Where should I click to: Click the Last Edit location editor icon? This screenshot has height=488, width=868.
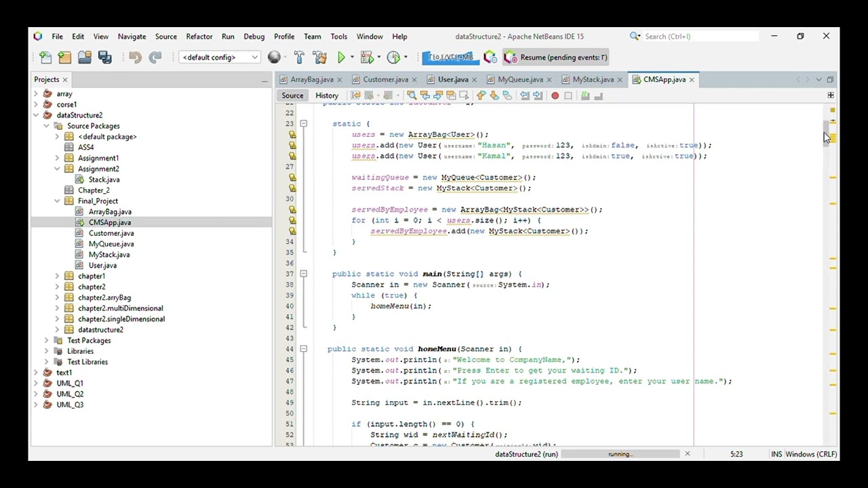[355, 96]
